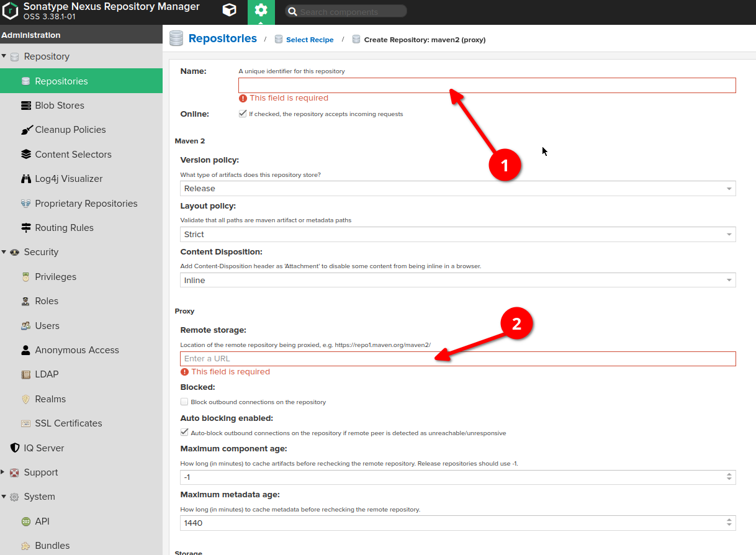756x555 pixels.
Task: Click the Realms shield icon
Action: coord(25,399)
